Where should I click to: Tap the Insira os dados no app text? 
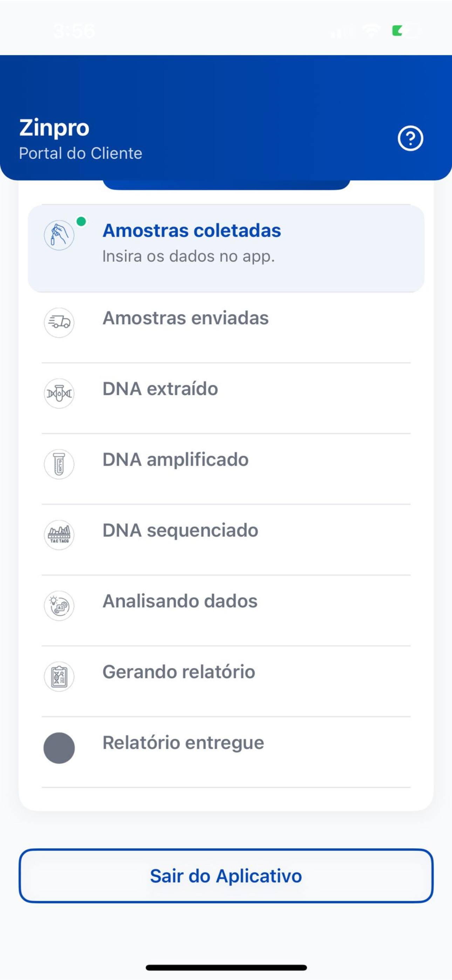point(189,257)
